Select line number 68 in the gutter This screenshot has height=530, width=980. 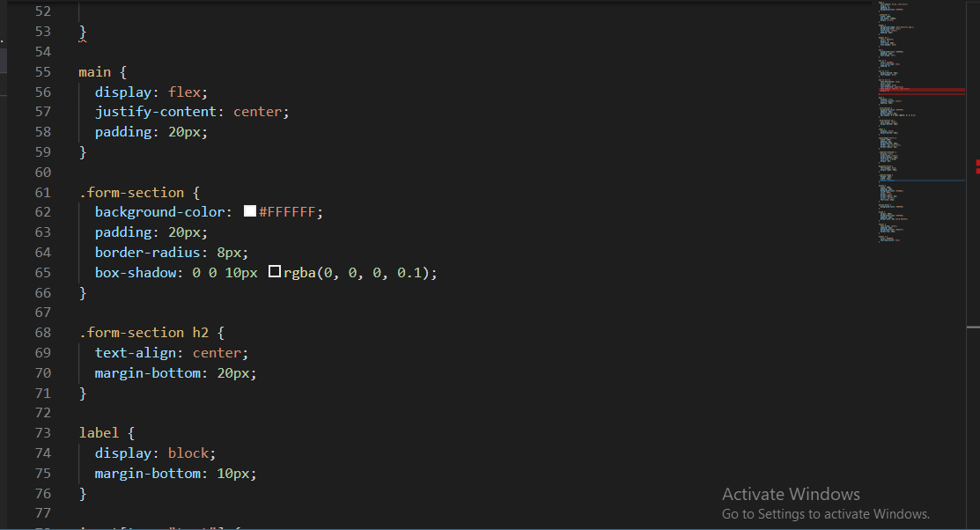point(42,333)
